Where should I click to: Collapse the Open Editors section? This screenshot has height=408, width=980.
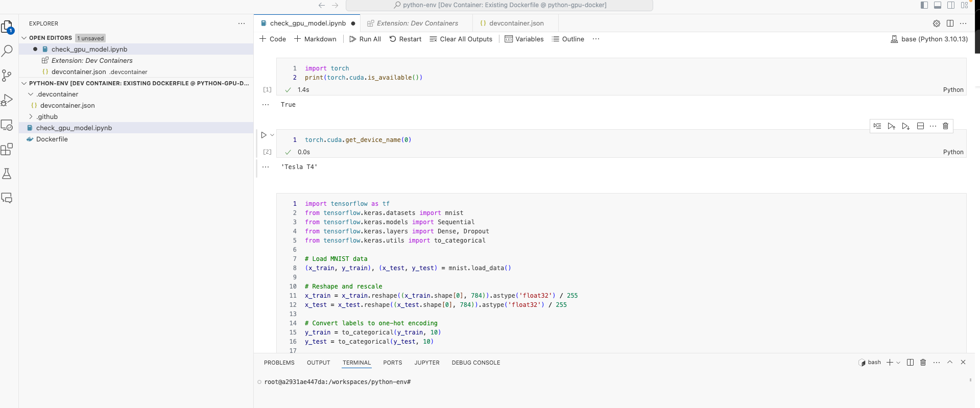pyautogui.click(x=24, y=38)
